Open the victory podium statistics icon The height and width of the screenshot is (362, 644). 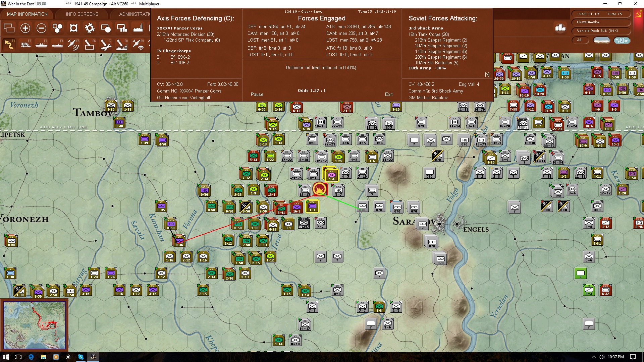560,28
